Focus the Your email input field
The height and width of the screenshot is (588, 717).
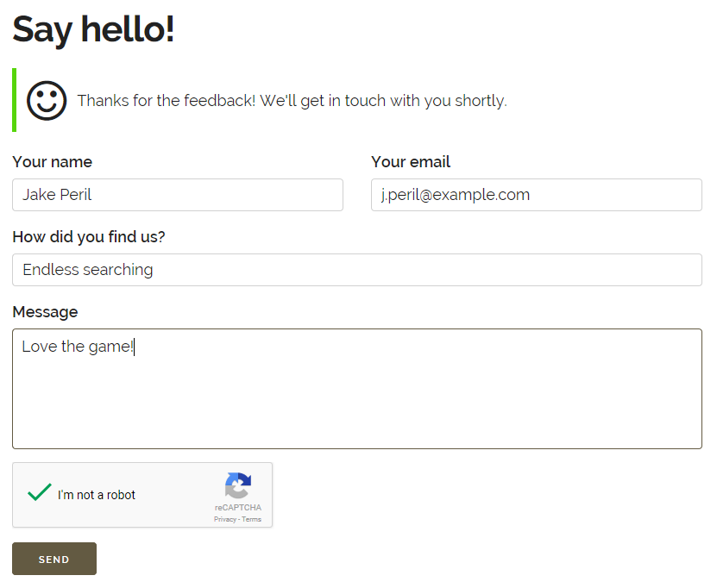pyautogui.click(x=537, y=195)
